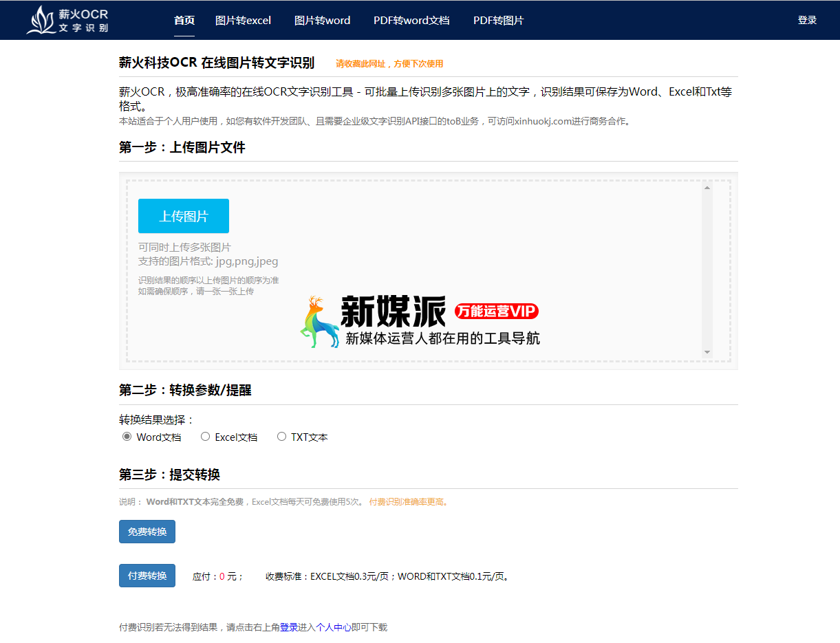Click the heading 第一步：上传图片文件
Screen dimensions: 840x643
182,147
